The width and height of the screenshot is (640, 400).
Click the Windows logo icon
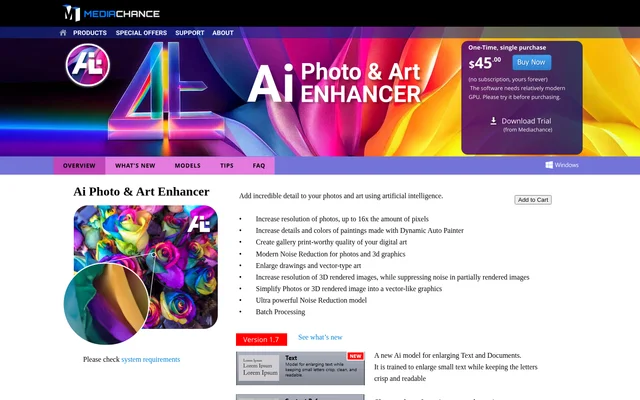click(x=549, y=165)
